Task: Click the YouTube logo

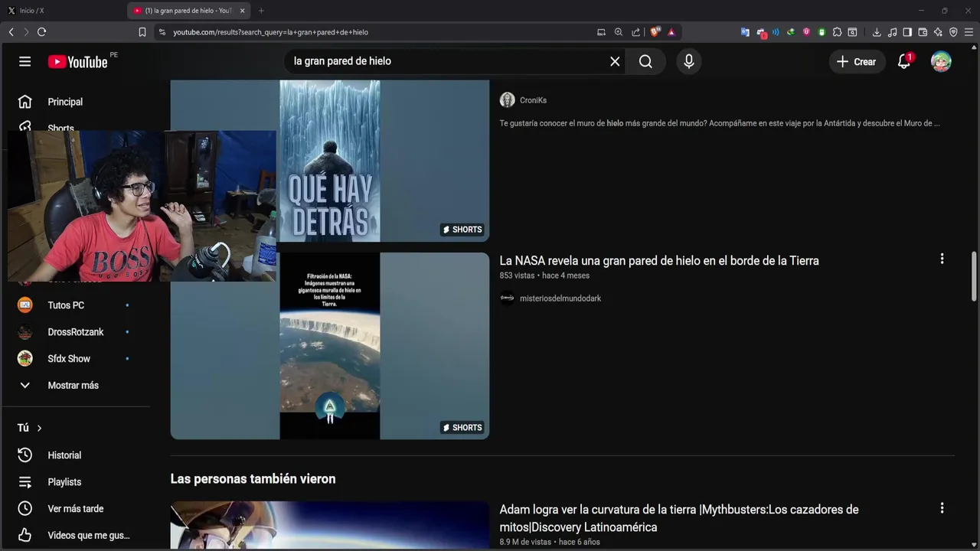Action: point(77,62)
